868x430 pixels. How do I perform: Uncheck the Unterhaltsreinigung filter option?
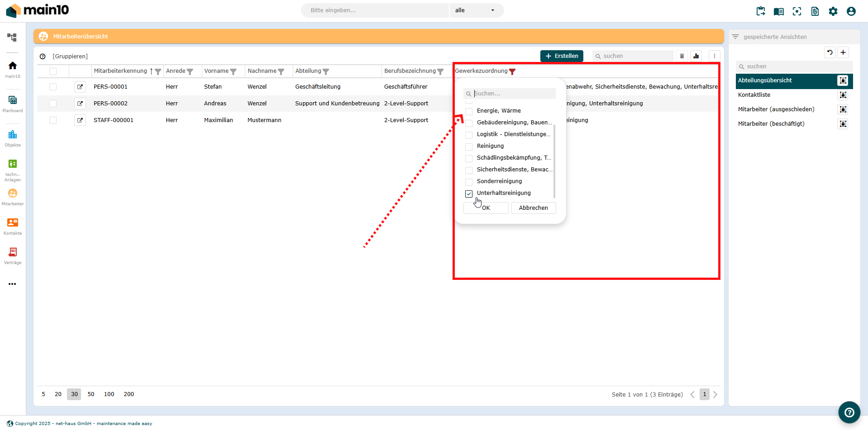pyautogui.click(x=469, y=194)
